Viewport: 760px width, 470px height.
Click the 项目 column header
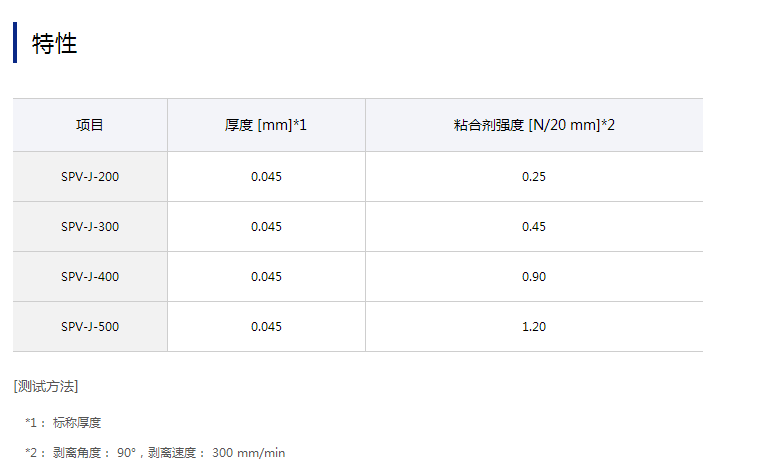(90, 126)
